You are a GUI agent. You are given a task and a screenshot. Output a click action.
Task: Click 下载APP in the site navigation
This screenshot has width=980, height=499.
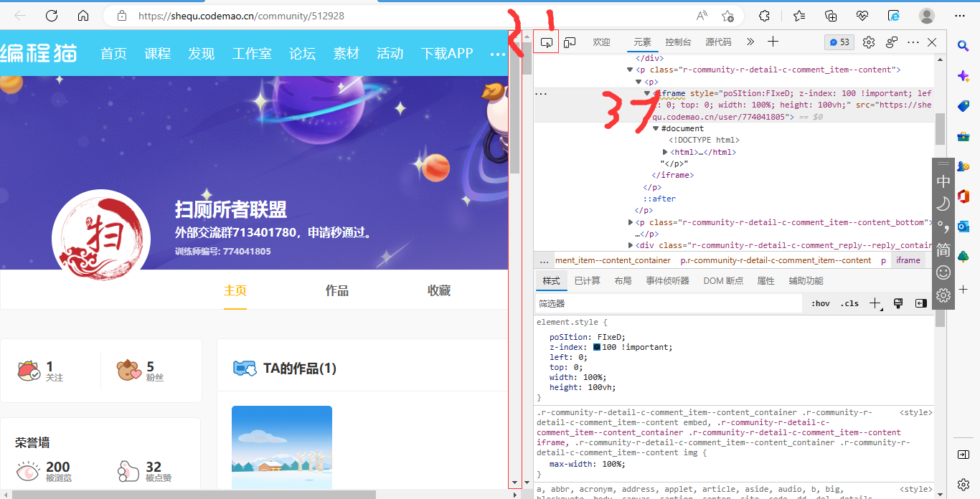point(447,54)
